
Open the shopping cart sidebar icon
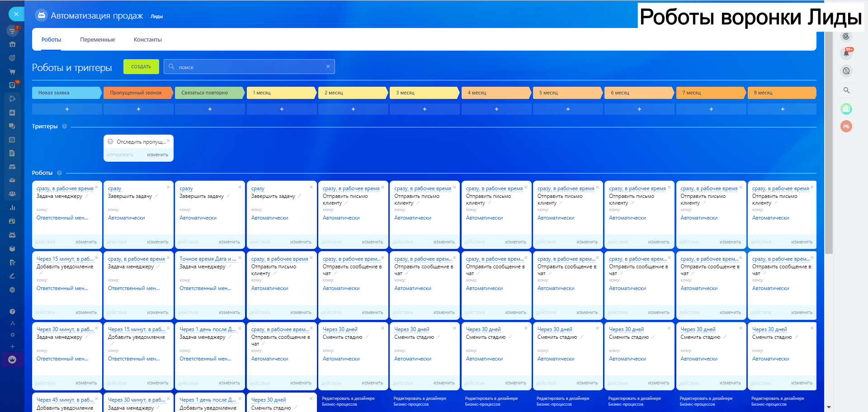coord(12,71)
